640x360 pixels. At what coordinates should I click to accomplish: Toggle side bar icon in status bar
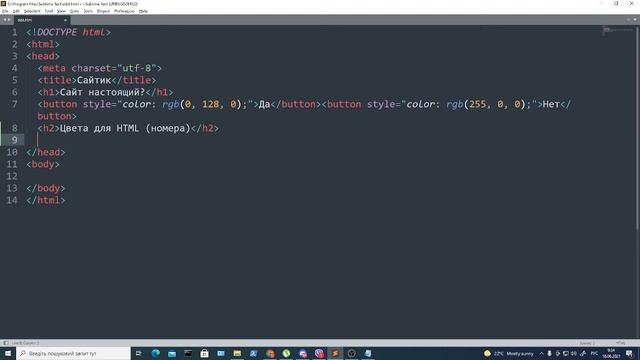click(5, 343)
